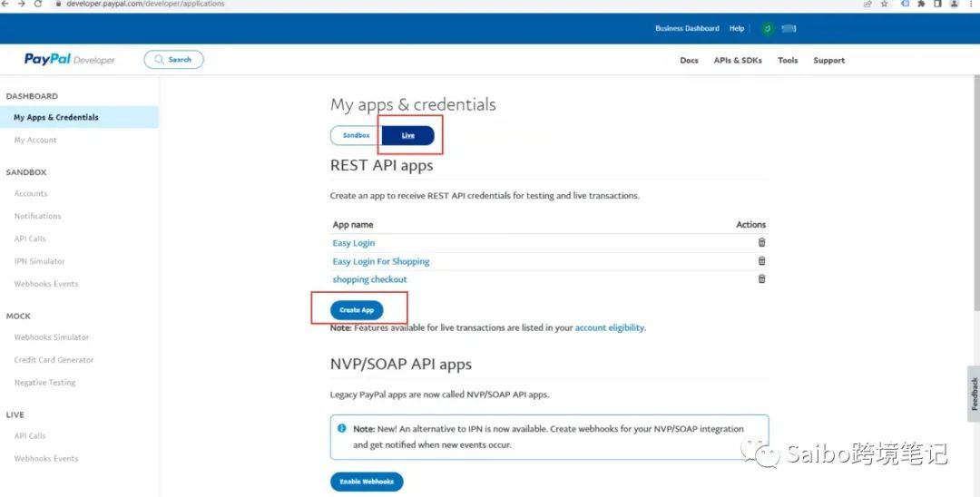
Task: Open Sandbox Accounts in sidebar
Action: coord(31,193)
